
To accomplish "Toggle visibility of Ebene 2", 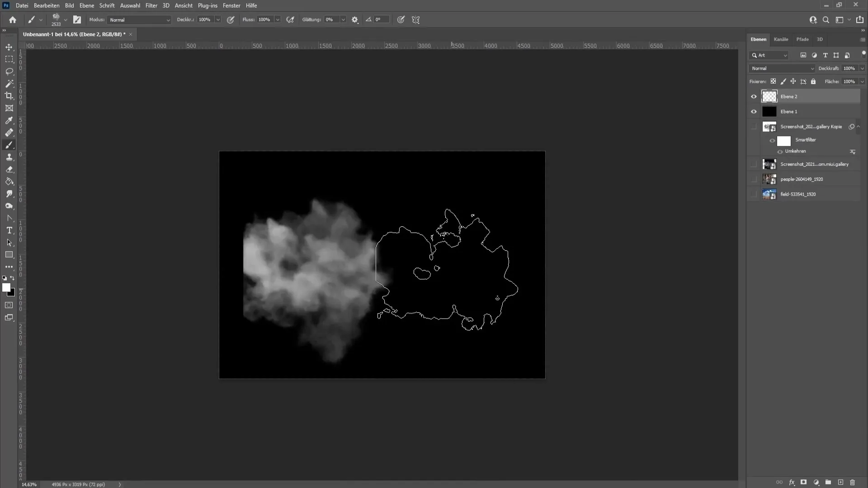I will 754,96.
